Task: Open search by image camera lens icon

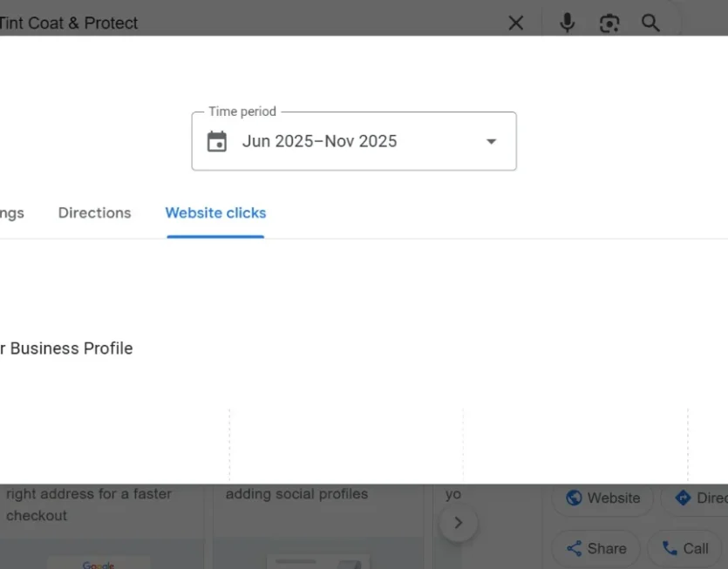Action: (609, 23)
